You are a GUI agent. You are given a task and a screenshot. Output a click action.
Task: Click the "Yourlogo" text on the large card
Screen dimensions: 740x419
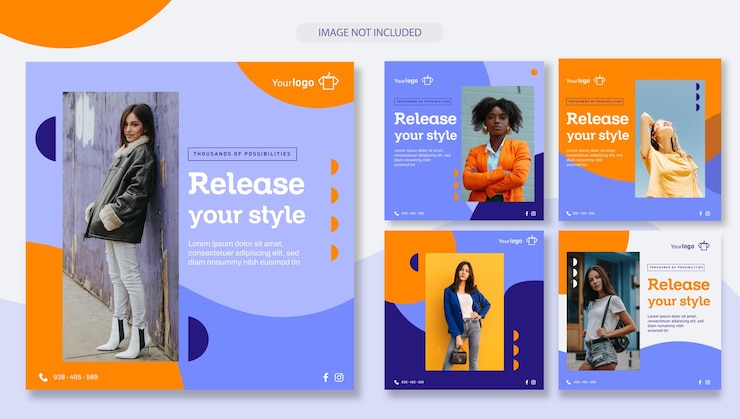click(x=293, y=83)
